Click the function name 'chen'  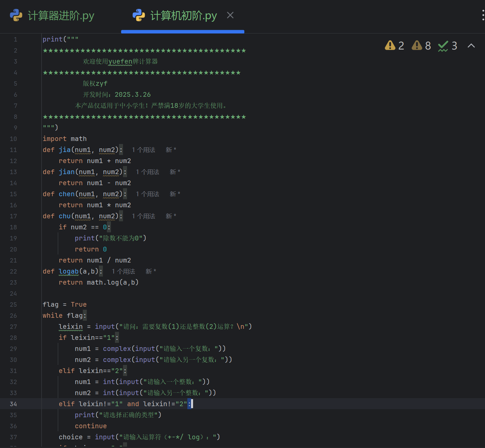(67, 194)
